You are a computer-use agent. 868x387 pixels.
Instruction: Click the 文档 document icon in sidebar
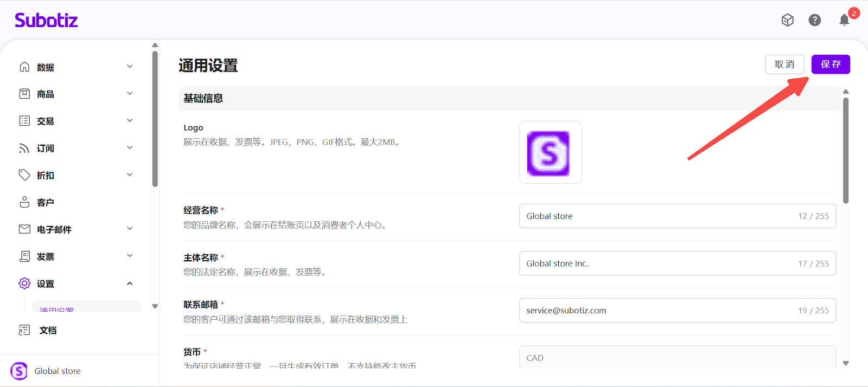click(24, 330)
